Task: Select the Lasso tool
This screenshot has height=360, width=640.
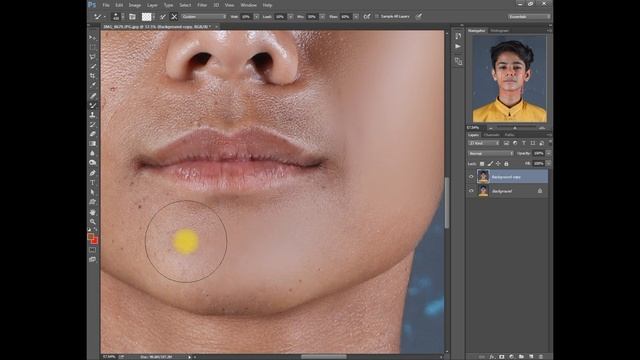Action: 93,56
